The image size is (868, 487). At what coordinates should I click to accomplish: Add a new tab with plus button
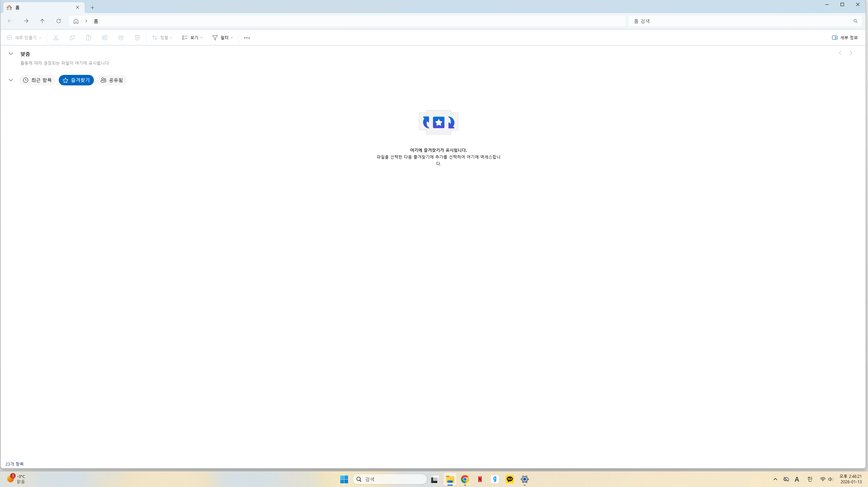pyautogui.click(x=92, y=7)
